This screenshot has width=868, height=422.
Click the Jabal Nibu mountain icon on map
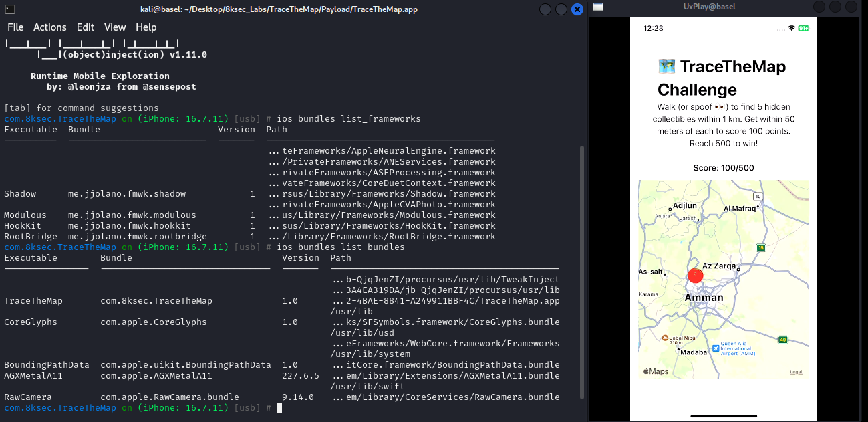coord(664,337)
